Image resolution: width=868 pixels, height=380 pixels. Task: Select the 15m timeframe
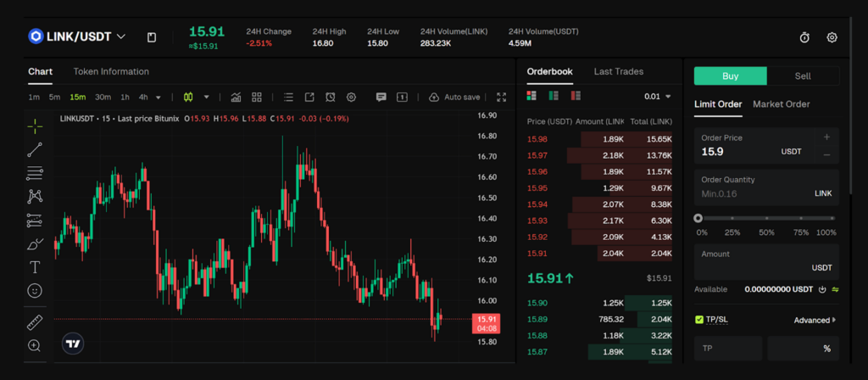(x=77, y=97)
